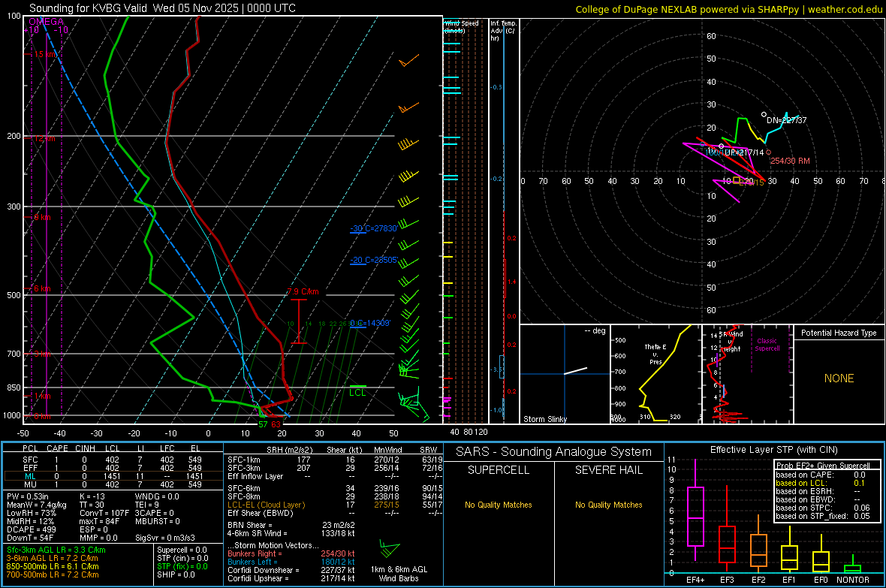Click the red '7.9 C/km' lapse rate label
Viewport: 886px width, 588px height.
(303, 291)
